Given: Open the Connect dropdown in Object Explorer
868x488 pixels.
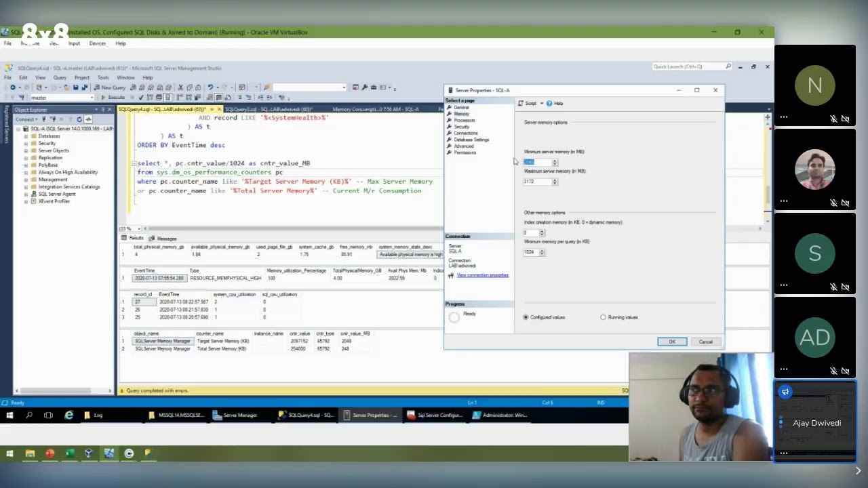Looking at the screenshot, I should [25, 119].
